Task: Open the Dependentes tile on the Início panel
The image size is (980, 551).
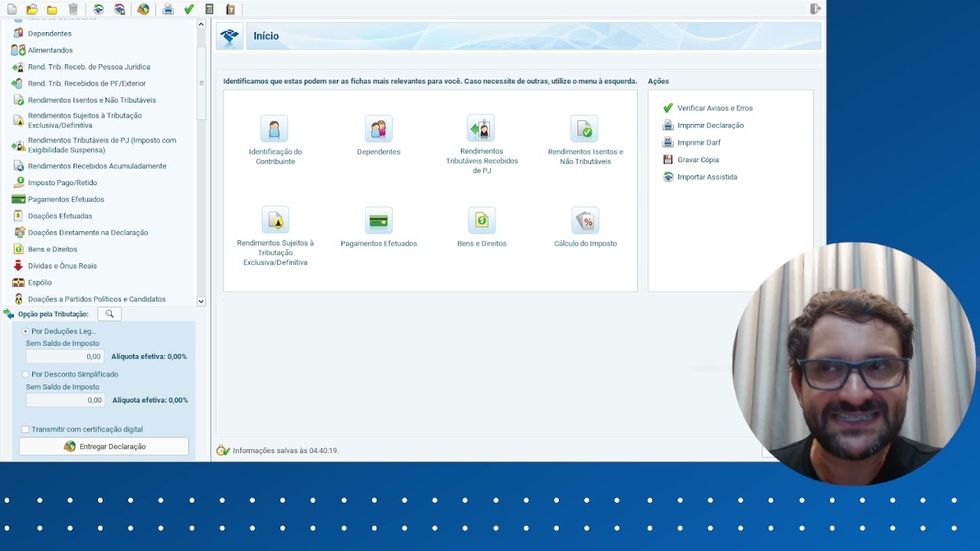Action: click(378, 136)
